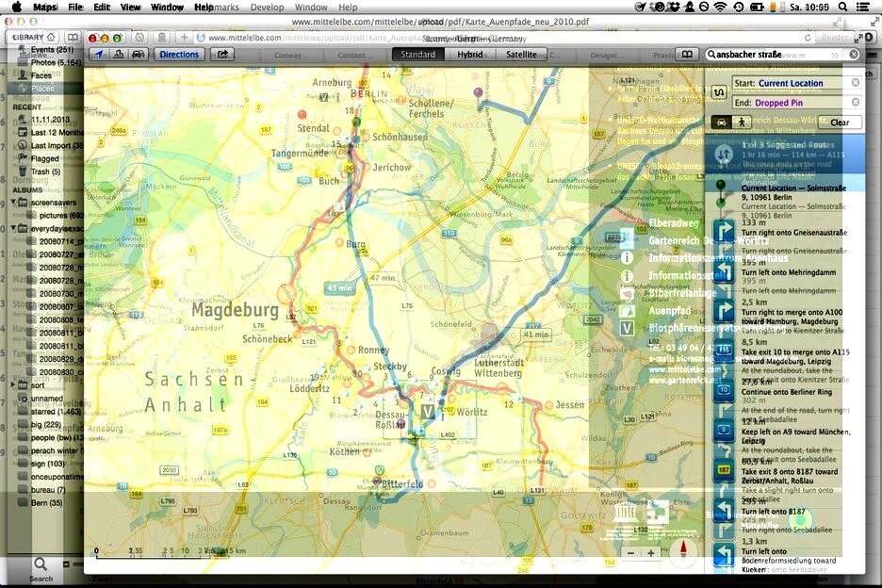Image resolution: width=882 pixels, height=588 pixels.
Task: Select walking directions mode
Action: (742, 122)
